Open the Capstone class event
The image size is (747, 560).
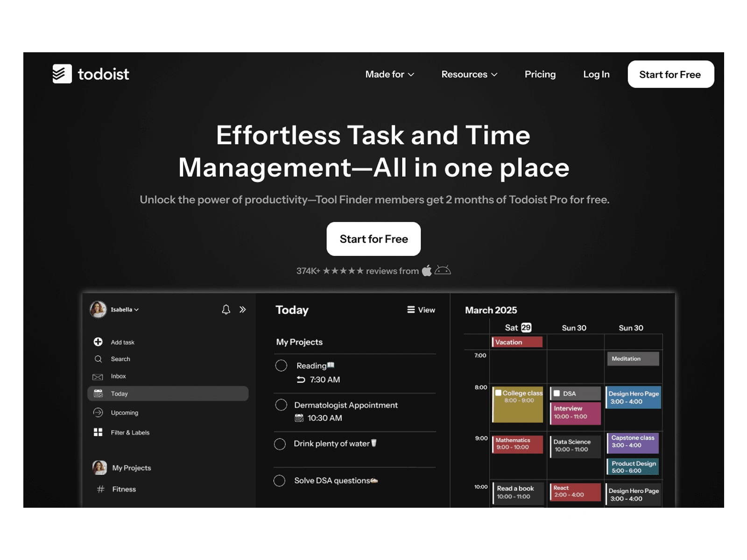633,442
